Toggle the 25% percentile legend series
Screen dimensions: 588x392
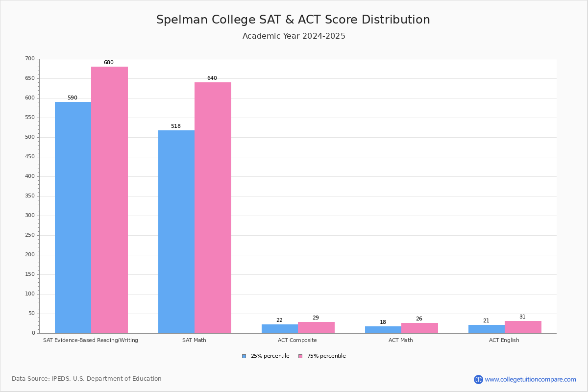tap(269, 356)
